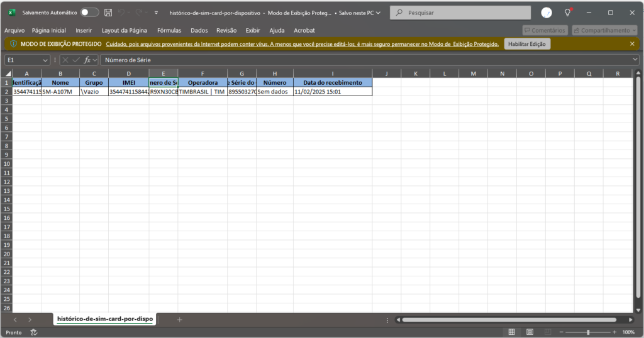Viewport: 644px width, 338px height.
Task: Open the user account avatar
Action: click(x=547, y=13)
